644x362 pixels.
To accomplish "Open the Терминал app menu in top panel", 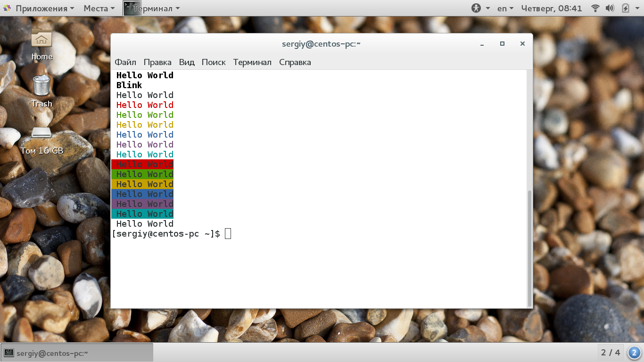I will (152, 8).
